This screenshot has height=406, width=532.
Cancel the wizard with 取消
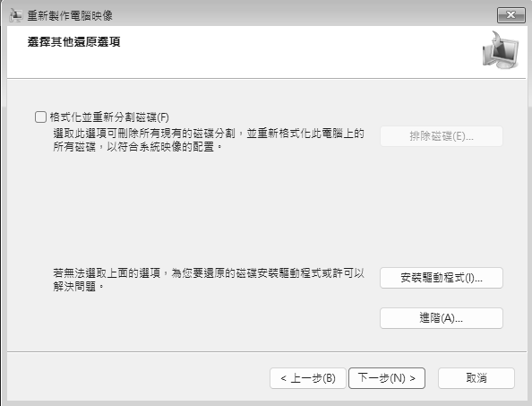[476, 378]
